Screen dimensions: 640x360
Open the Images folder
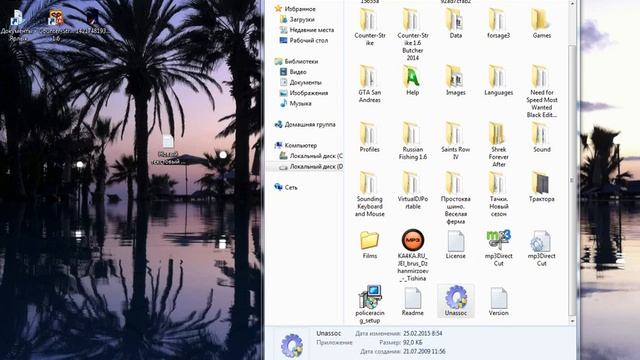coord(456,80)
